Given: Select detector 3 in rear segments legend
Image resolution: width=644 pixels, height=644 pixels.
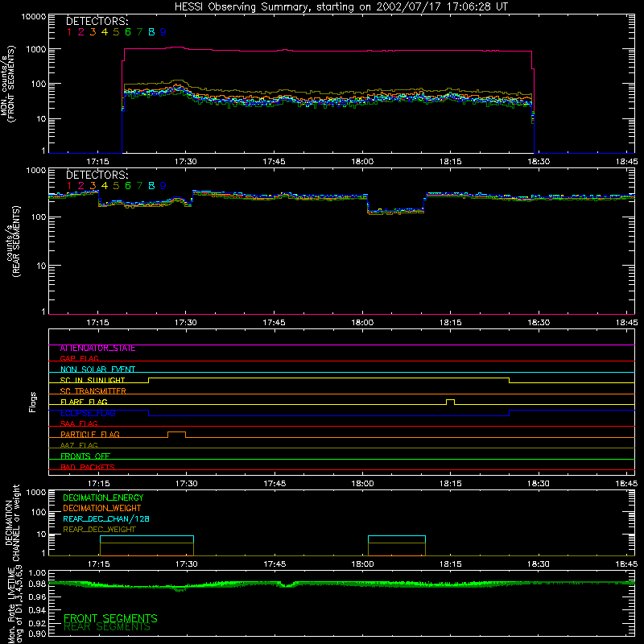Looking at the screenshot, I should pyautogui.click(x=93, y=186).
